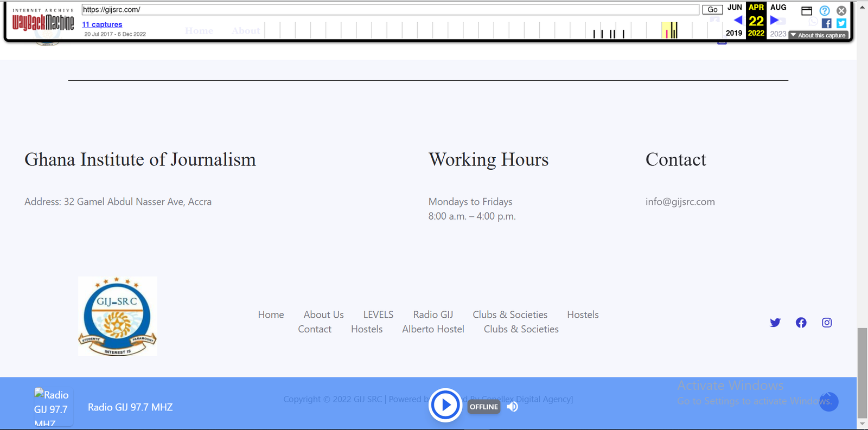This screenshot has width=868, height=430.
Task: Toggle the Wayback toolbar expand window icon
Action: tap(807, 11)
